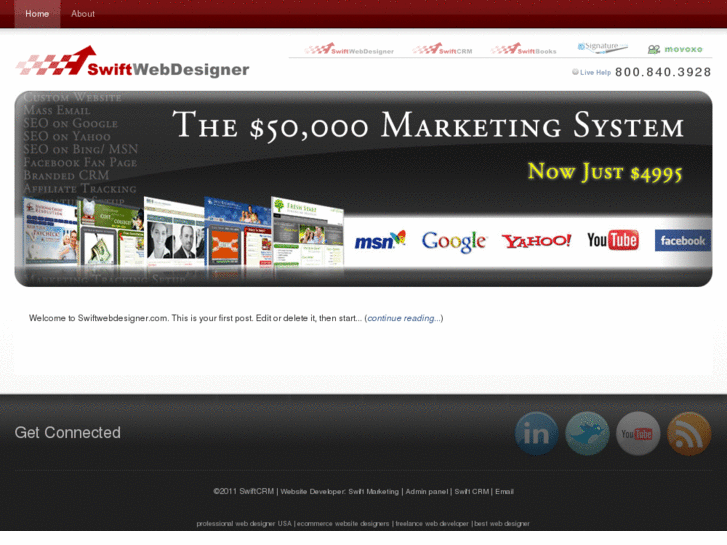
Task: Click the Yahoo! logo in banner
Action: [536, 241]
